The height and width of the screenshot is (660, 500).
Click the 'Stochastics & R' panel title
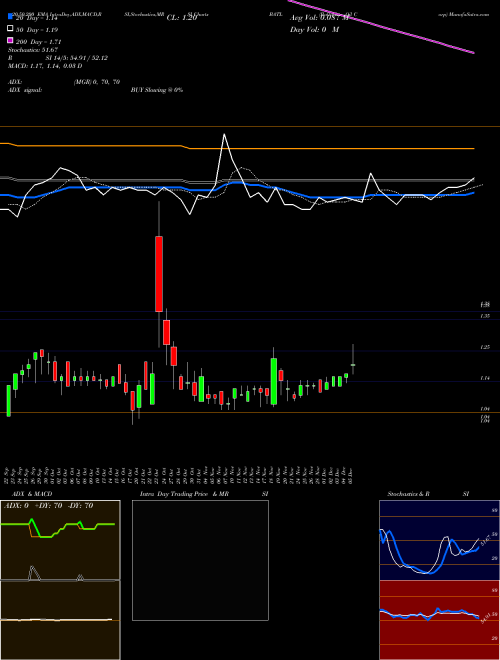[409, 494]
